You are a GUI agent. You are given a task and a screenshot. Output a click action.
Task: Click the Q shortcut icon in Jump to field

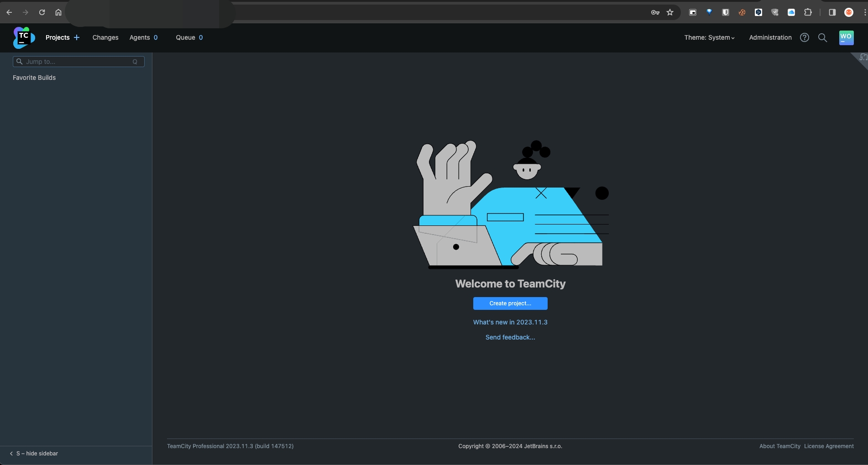[135, 62]
